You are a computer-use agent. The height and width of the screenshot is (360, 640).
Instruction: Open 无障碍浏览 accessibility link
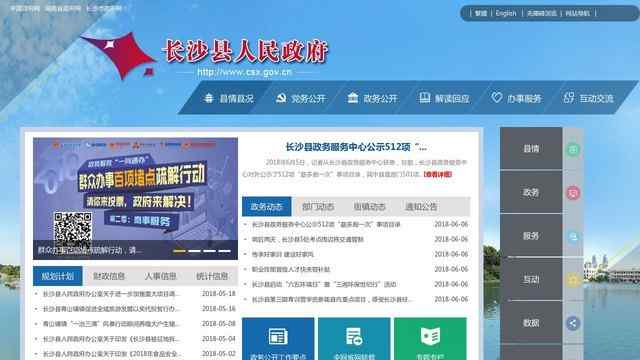(x=541, y=13)
